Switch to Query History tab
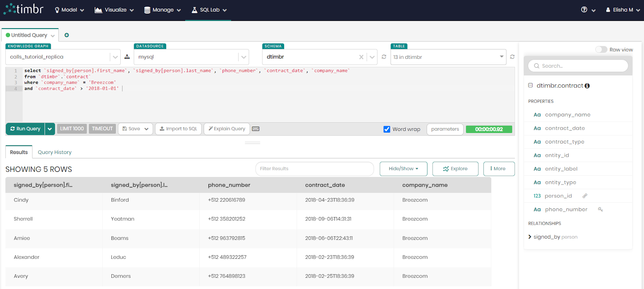Image resolution: width=644 pixels, height=289 pixels. pos(54,152)
